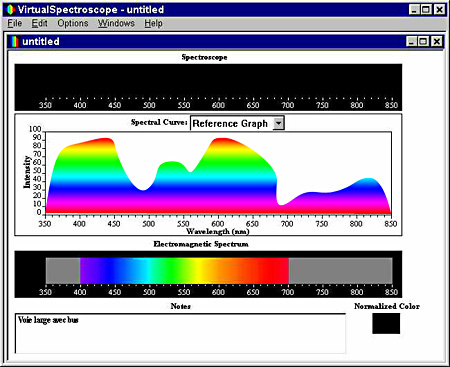Open the File menu

[x=15, y=23]
